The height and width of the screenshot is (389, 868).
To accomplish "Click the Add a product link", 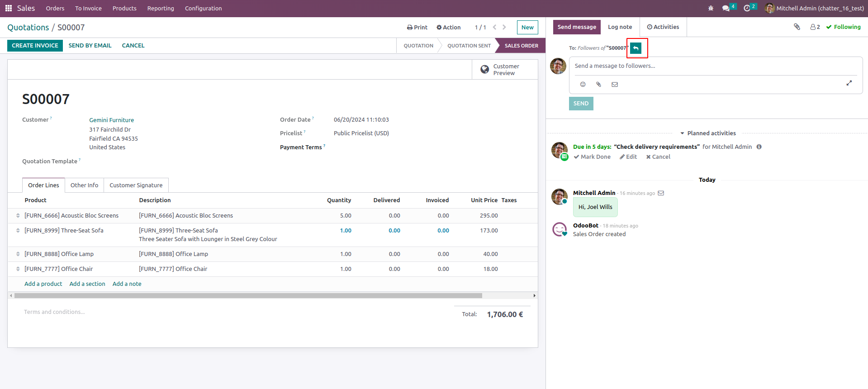I will (x=43, y=284).
